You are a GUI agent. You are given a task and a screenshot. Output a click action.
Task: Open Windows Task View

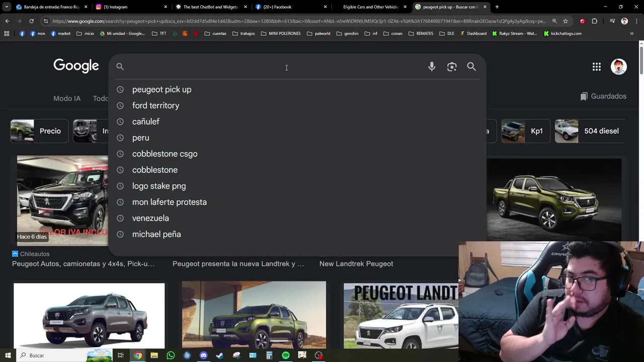[121, 355]
